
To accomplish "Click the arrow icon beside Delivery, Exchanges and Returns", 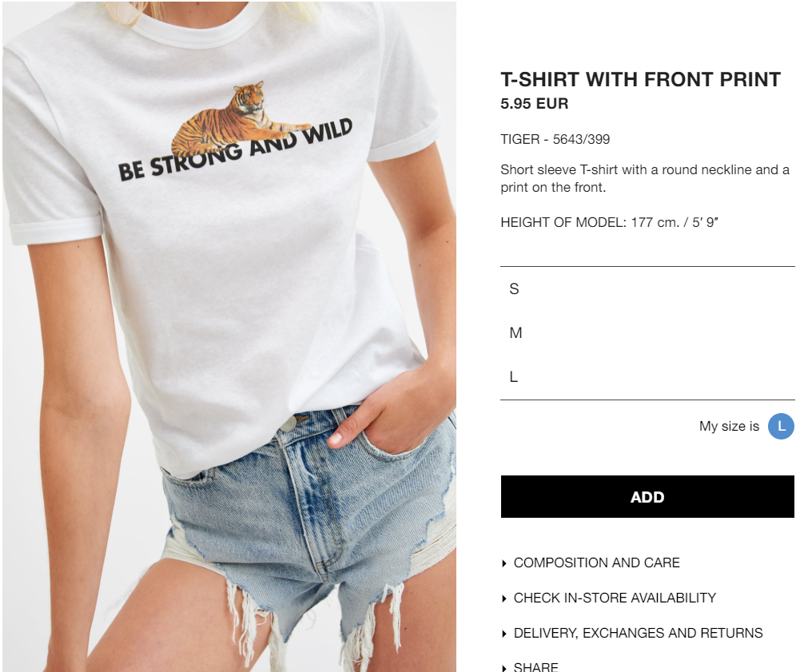I will [504, 634].
